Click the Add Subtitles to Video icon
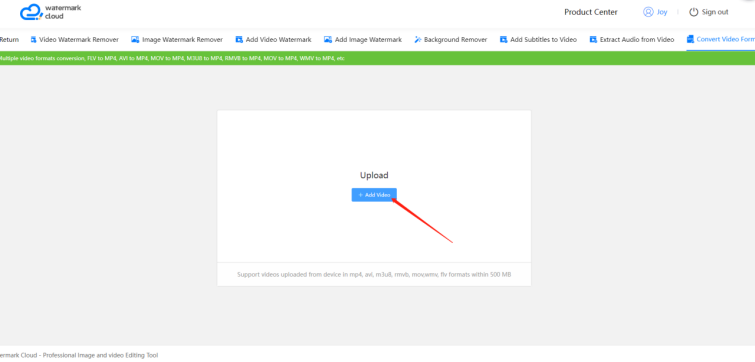Image resolution: width=755 pixels, height=362 pixels. pos(504,39)
